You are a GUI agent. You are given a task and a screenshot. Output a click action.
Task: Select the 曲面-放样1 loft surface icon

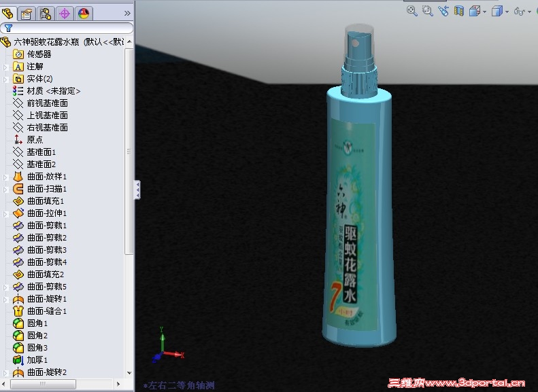click(18, 177)
